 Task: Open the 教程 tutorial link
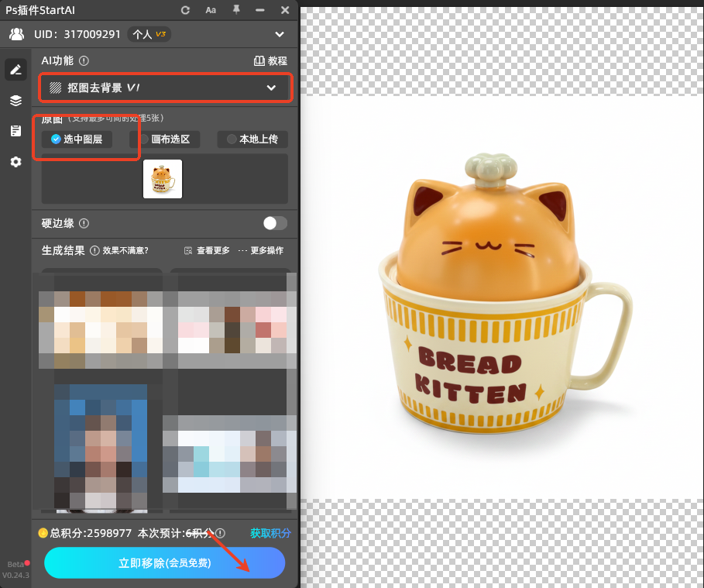(x=270, y=60)
